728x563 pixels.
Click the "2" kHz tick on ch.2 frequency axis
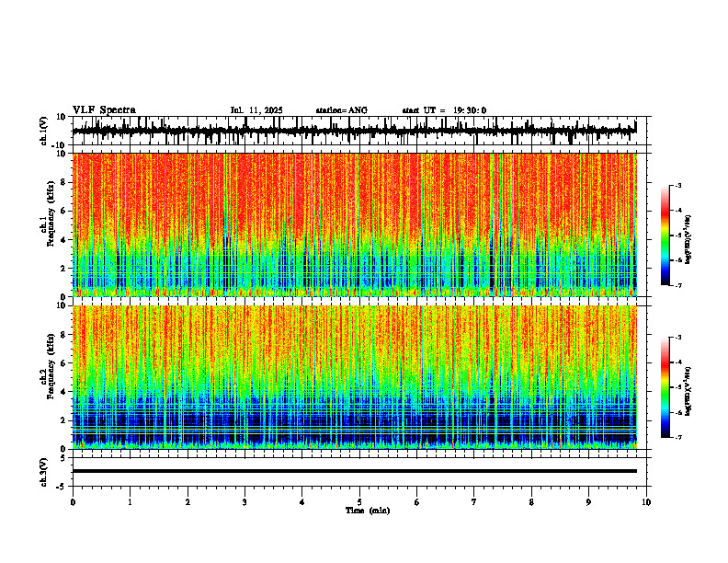(x=63, y=420)
